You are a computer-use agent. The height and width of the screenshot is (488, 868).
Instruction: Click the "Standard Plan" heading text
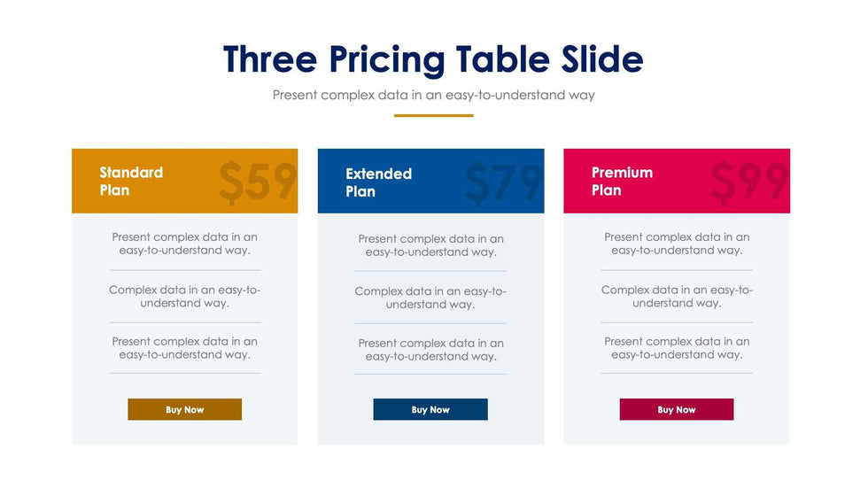click(x=131, y=181)
